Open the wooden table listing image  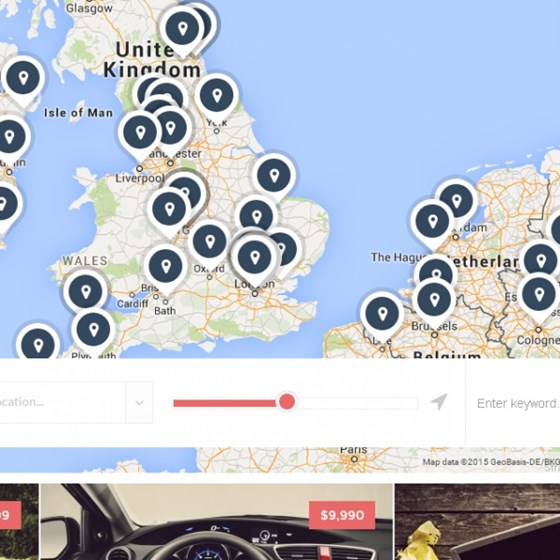point(478,522)
